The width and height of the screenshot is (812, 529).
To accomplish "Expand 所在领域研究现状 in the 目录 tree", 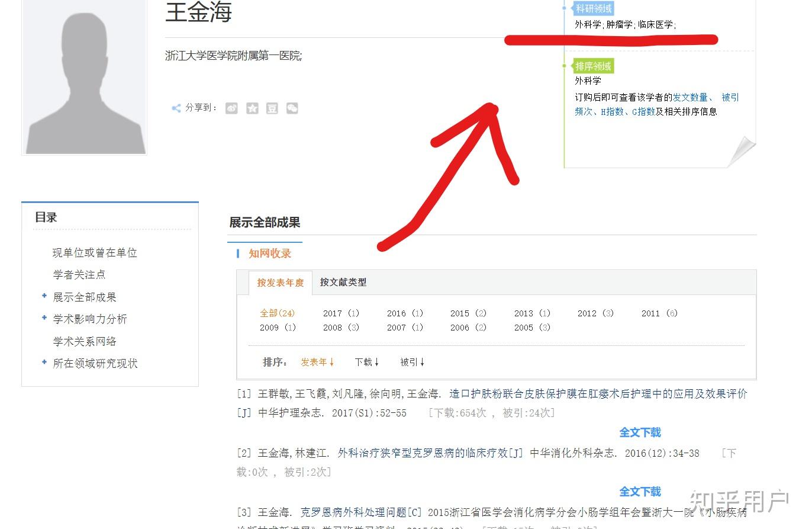I will coord(44,362).
